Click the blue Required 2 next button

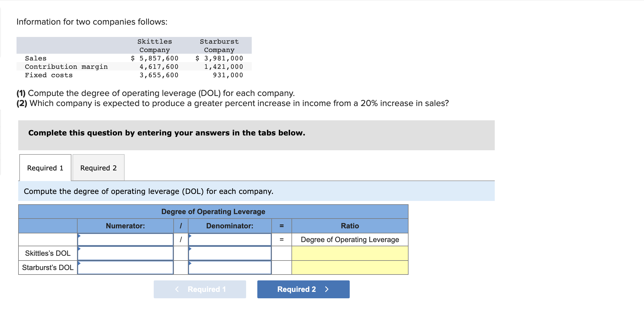[x=303, y=289]
